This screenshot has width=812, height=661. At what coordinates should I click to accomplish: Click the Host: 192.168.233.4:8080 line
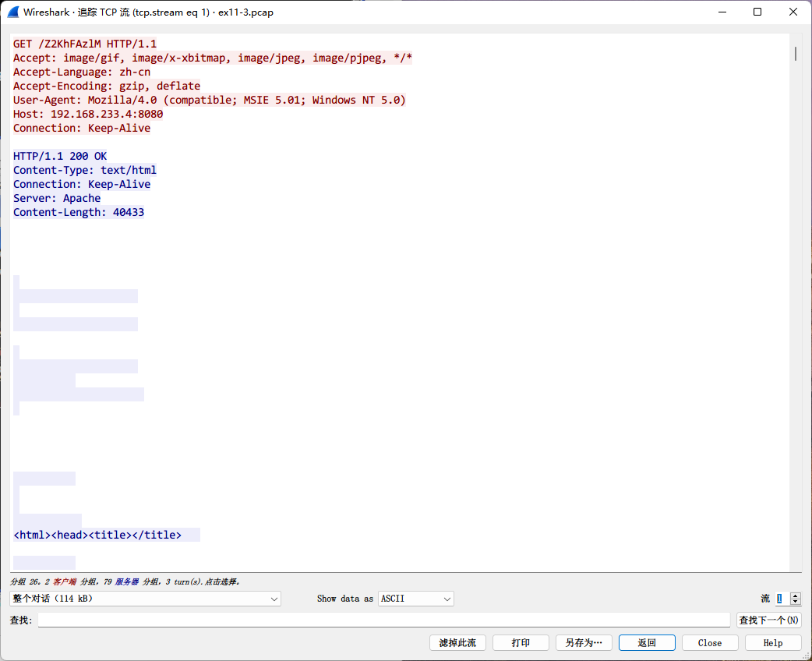[x=88, y=114]
